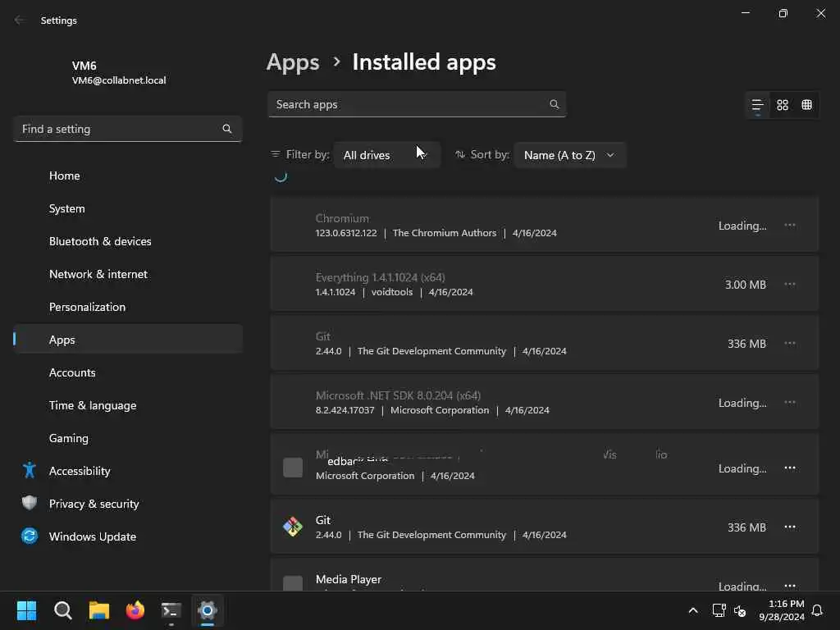Go back with the arrow button
Image resolution: width=840 pixels, height=630 pixels.
coord(20,21)
